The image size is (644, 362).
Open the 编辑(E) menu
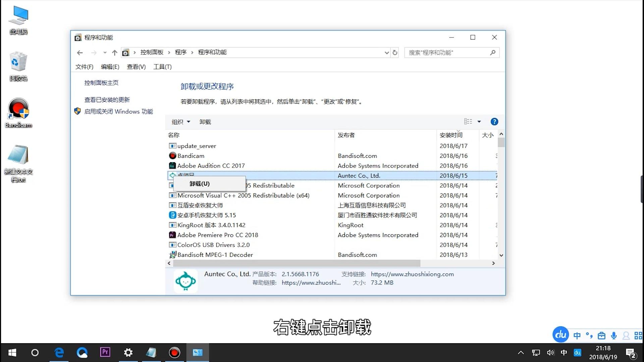110,67
